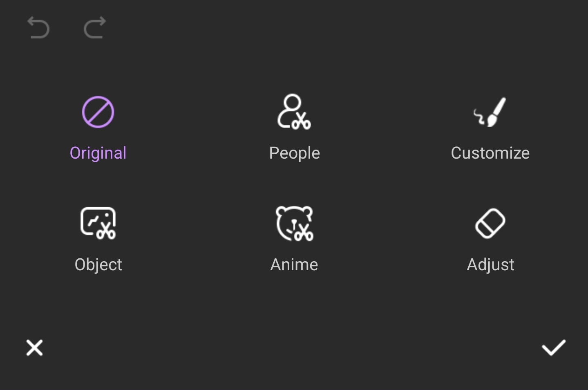The height and width of the screenshot is (390, 588).
Task: Cancel with the X icon
Action: (x=34, y=348)
